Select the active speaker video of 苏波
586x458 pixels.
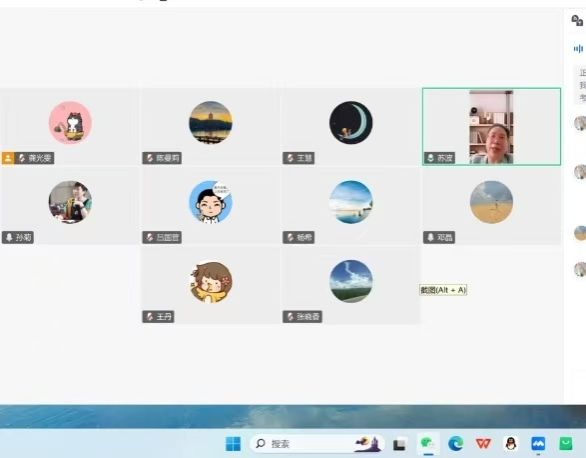(x=491, y=127)
